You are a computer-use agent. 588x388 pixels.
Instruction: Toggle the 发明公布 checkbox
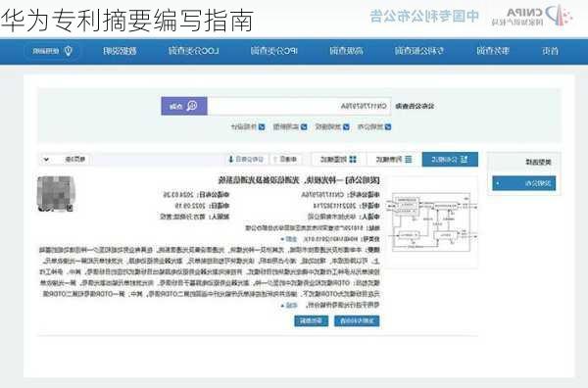[x=388, y=127]
